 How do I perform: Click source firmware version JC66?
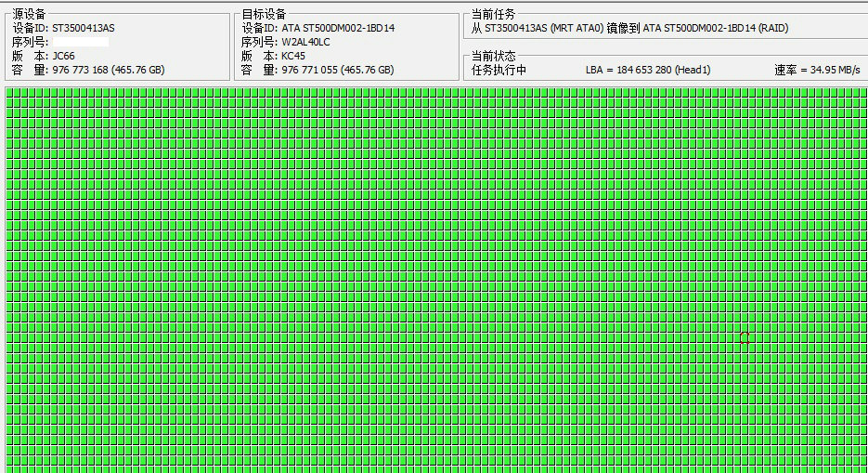point(63,56)
